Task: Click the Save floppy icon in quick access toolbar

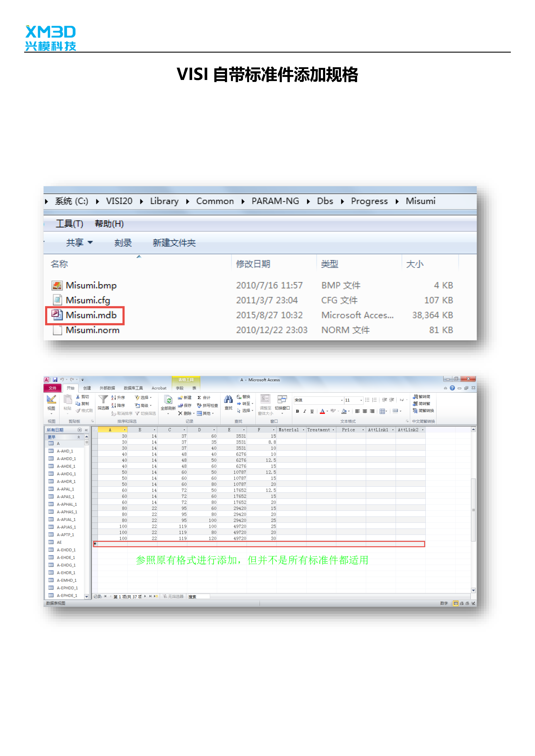Action: (55, 380)
